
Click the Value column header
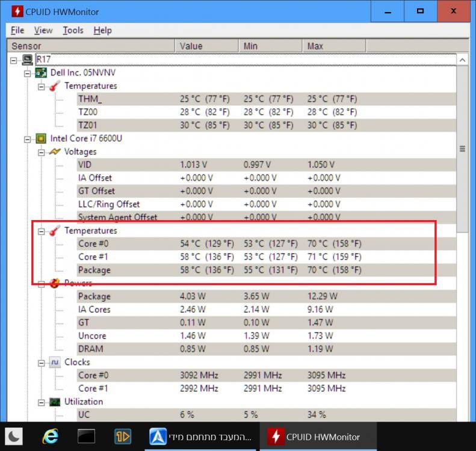pyautogui.click(x=207, y=46)
